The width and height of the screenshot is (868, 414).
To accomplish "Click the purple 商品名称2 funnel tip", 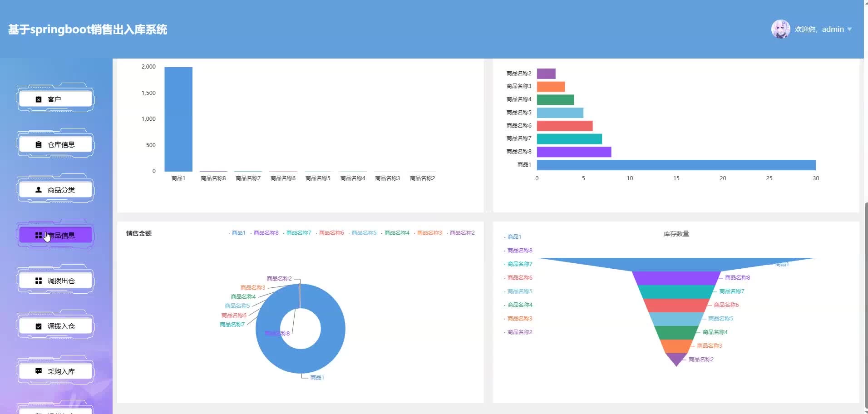I will (x=676, y=358).
